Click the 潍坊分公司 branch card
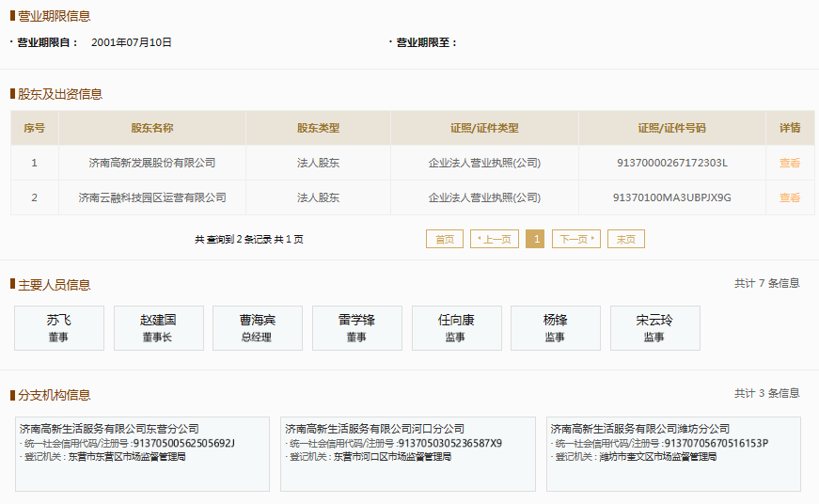This screenshot has height=504, width=819. tap(673, 454)
